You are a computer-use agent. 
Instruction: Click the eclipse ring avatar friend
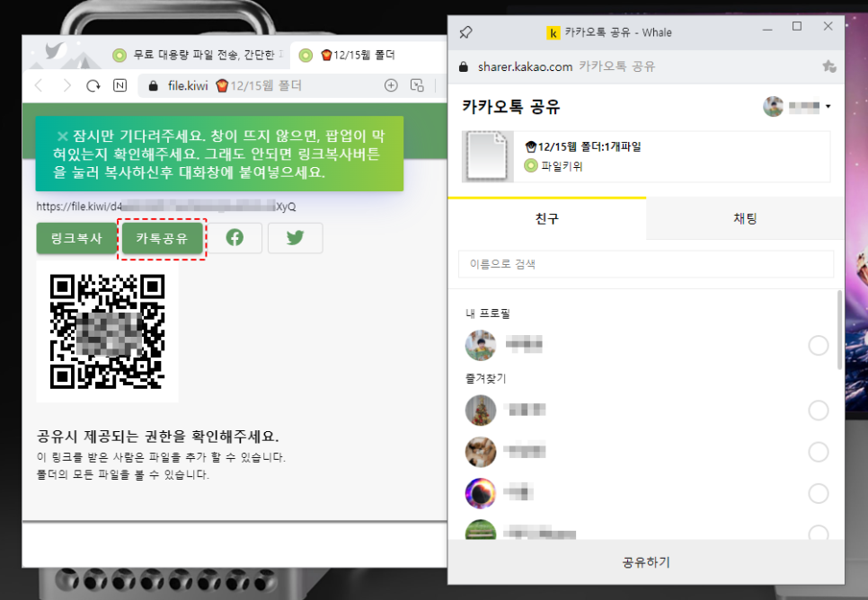pos(481,493)
